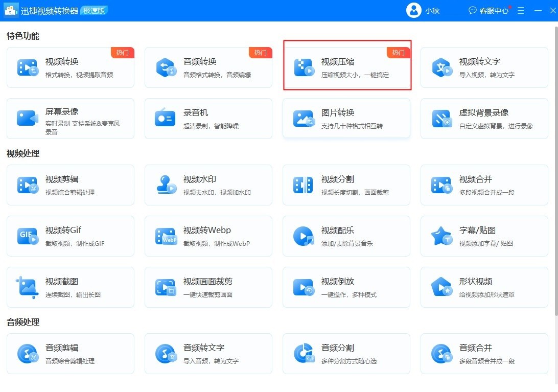Open 客服中心 customer service center
The height and width of the screenshot is (392, 558).
coord(489,10)
